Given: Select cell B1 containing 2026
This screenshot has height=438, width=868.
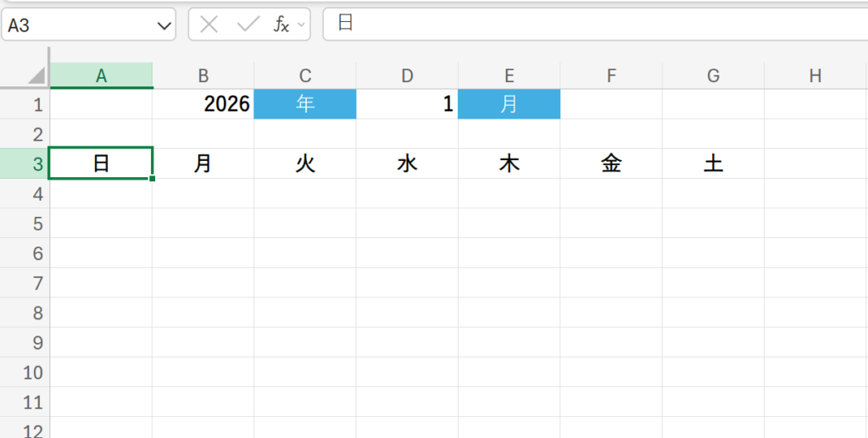Looking at the screenshot, I should click(203, 104).
